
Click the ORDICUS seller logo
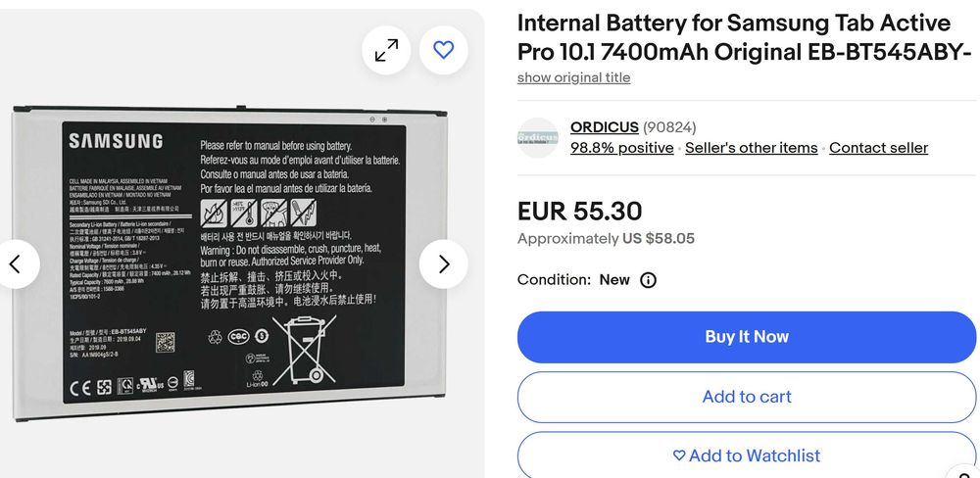[x=538, y=138]
